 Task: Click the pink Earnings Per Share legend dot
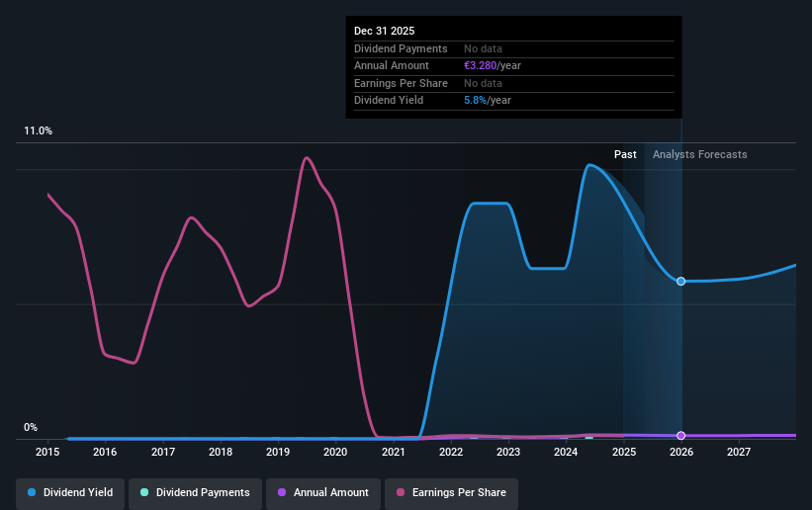point(401,492)
